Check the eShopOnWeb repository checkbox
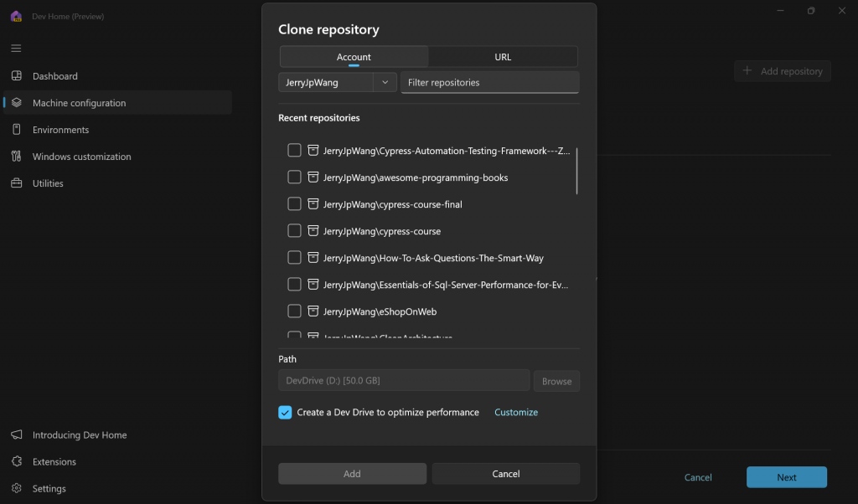This screenshot has height=504, width=858. pos(294,311)
